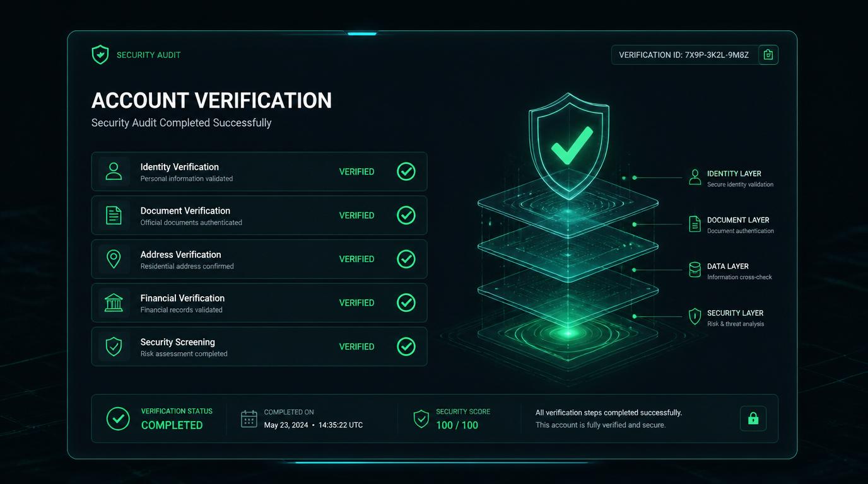
Task: Click the 'SECURITY SCORE' label
Action: pyautogui.click(x=463, y=412)
